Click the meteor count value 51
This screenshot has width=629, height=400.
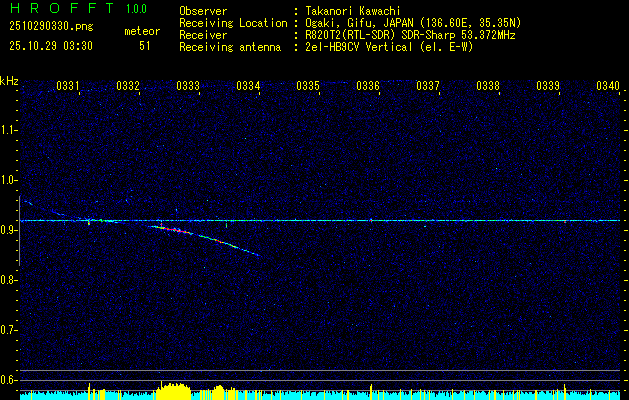pyautogui.click(x=145, y=46)
